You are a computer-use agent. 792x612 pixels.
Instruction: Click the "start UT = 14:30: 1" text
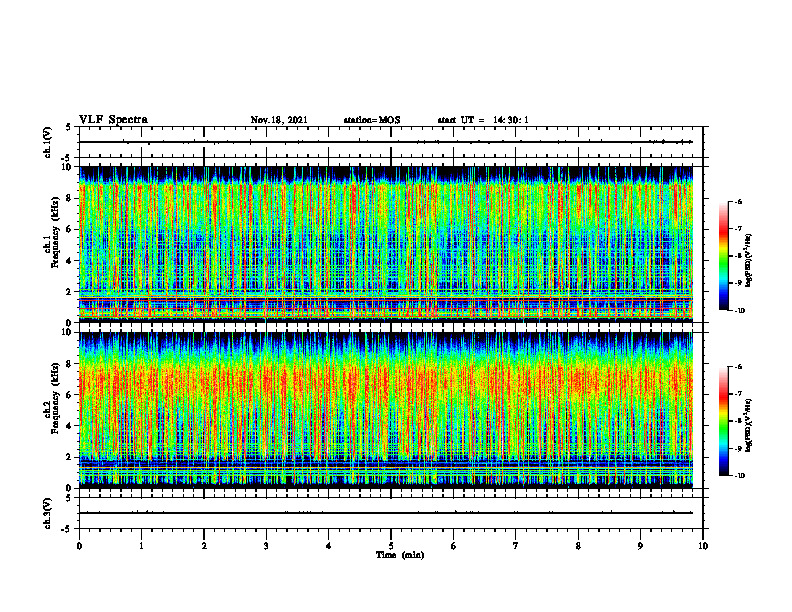[483, 120]
